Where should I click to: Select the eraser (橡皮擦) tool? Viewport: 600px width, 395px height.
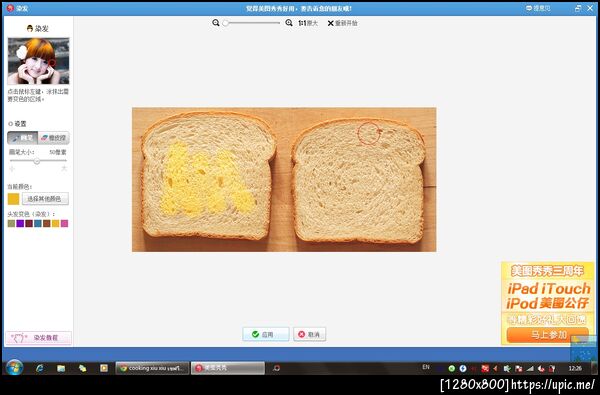coord(54,138)
